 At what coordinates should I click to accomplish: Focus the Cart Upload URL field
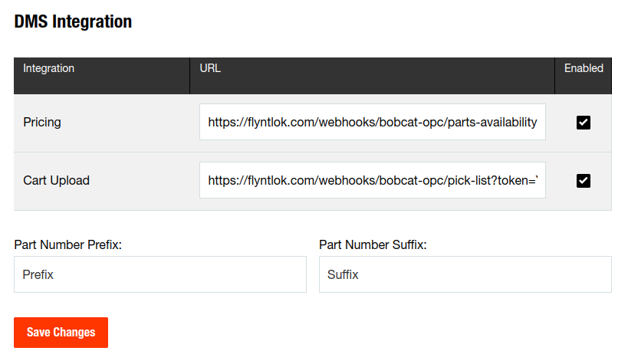coord(373,180)
